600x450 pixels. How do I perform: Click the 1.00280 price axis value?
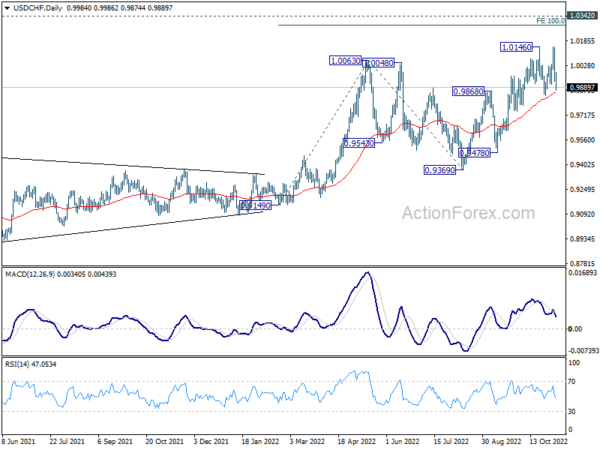(x=582, y=66)
